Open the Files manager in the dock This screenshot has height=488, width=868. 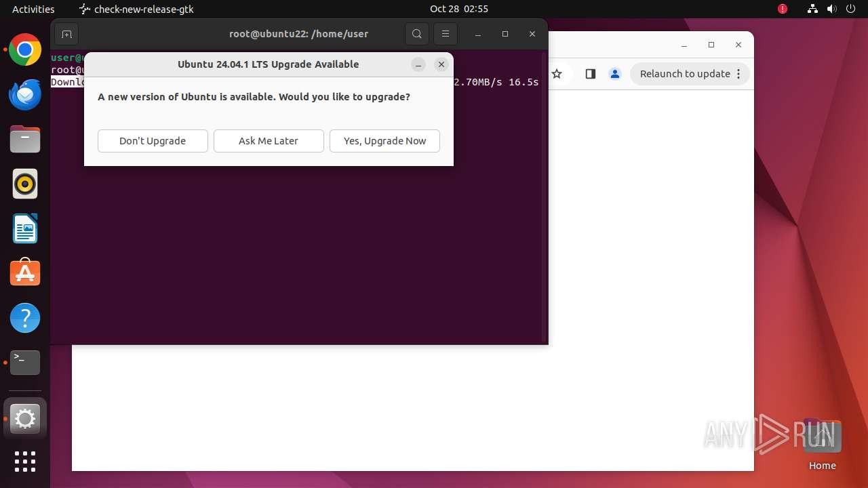[x=25, y=140]
